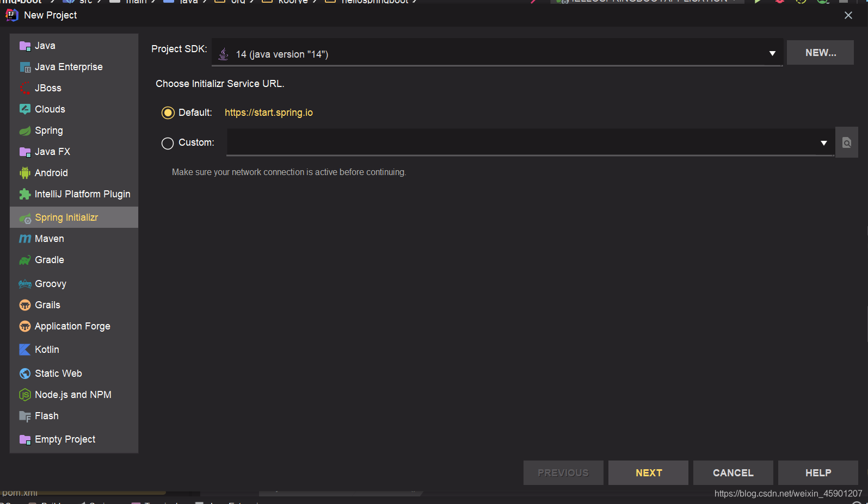Select JBoss in the list
The image size is (868, 504).
[74, 88]
